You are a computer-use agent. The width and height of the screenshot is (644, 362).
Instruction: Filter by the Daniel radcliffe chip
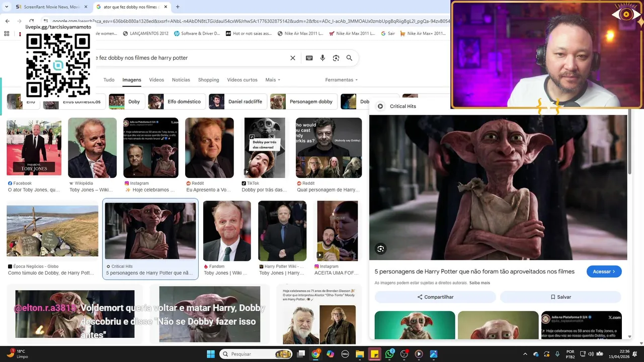pos(238,102)
